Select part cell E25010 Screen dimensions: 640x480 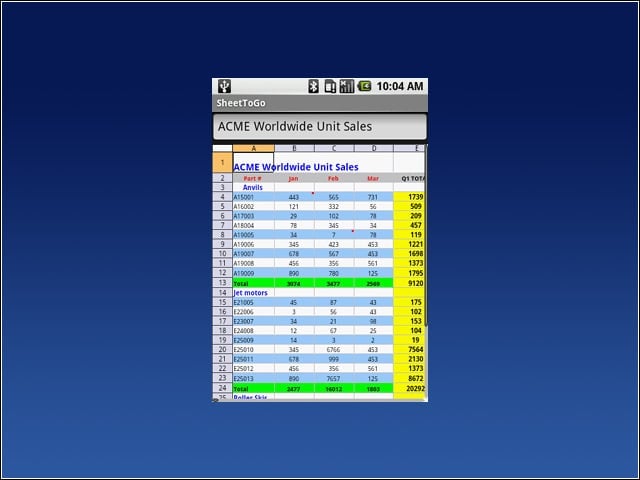click(253, 350)
